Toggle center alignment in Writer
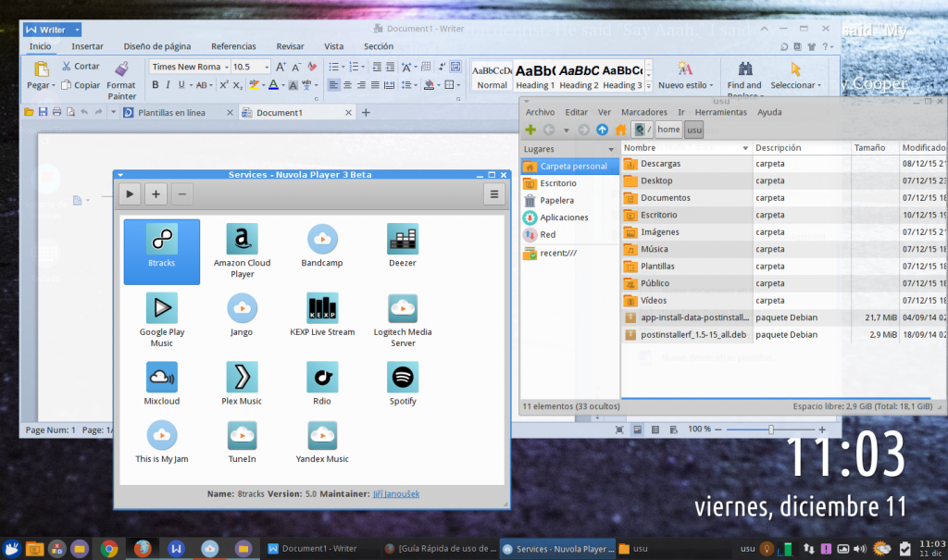 pyautogui.click(x=348, y=84)
